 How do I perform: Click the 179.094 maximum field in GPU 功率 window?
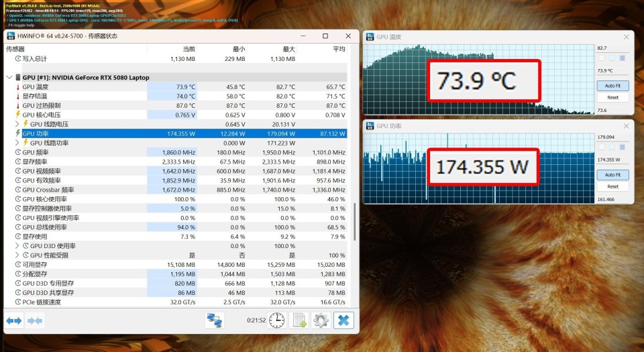point(612,137)
